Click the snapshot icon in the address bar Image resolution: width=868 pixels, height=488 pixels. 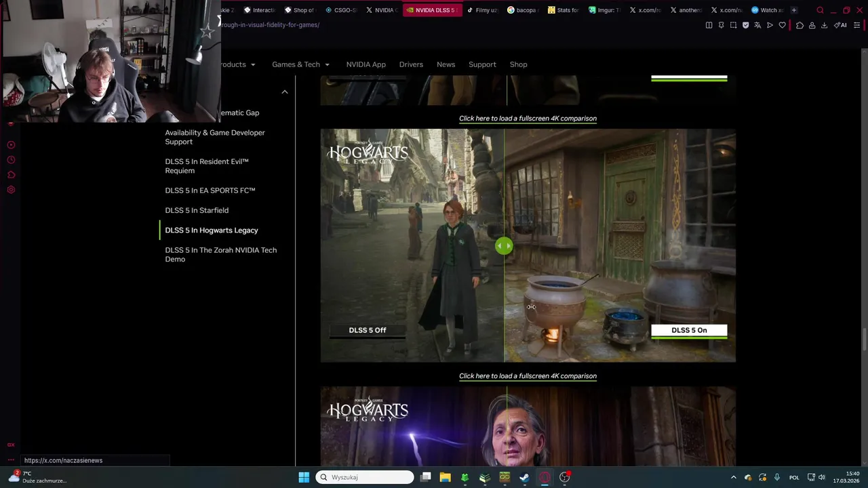(733, 25)
